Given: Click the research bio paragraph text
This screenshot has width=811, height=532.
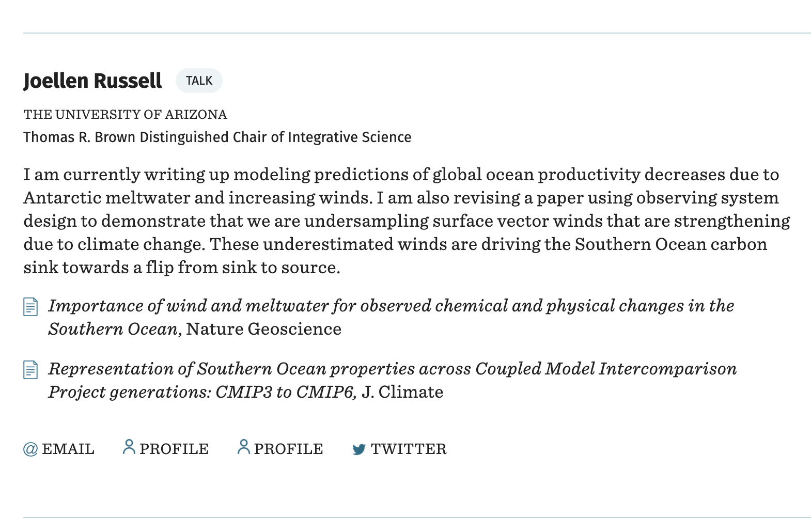Looking at the screenshot, I should [407, 221].
